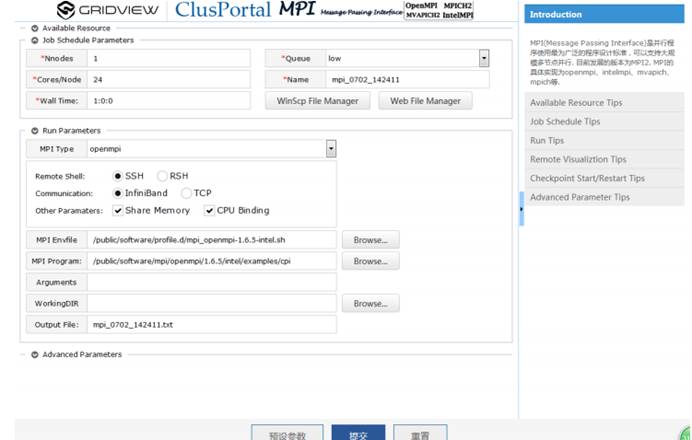Click the WorkingDIR input field

tap(212, 303)
